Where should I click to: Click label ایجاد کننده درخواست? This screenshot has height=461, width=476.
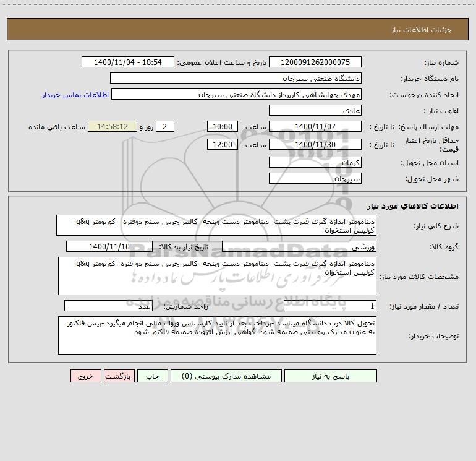[424, 95]
